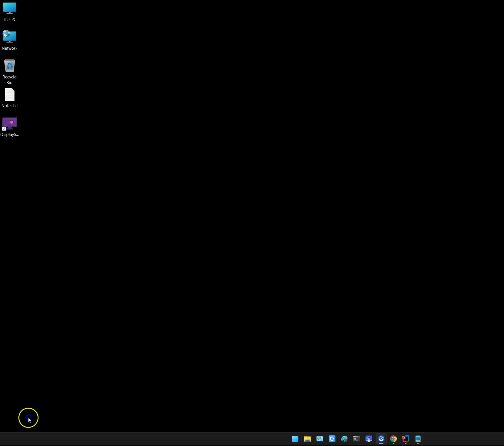Viewport: 504px width, 446px height.
Task: Select the DisplayS... shortcut on desktop
Action: (x=9, y=127)
